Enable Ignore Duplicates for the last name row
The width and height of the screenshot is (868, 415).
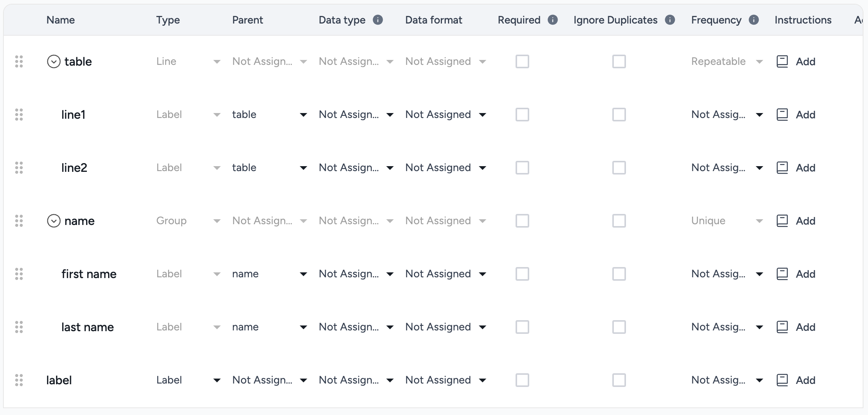pyautogui.click(x=619, y=327)
